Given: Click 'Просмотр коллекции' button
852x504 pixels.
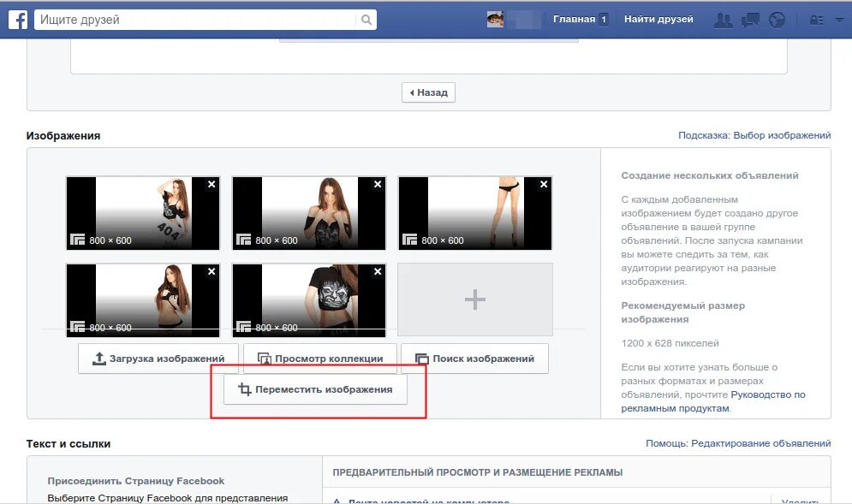Looking at the screenshot, I should (x=320, y=359).
